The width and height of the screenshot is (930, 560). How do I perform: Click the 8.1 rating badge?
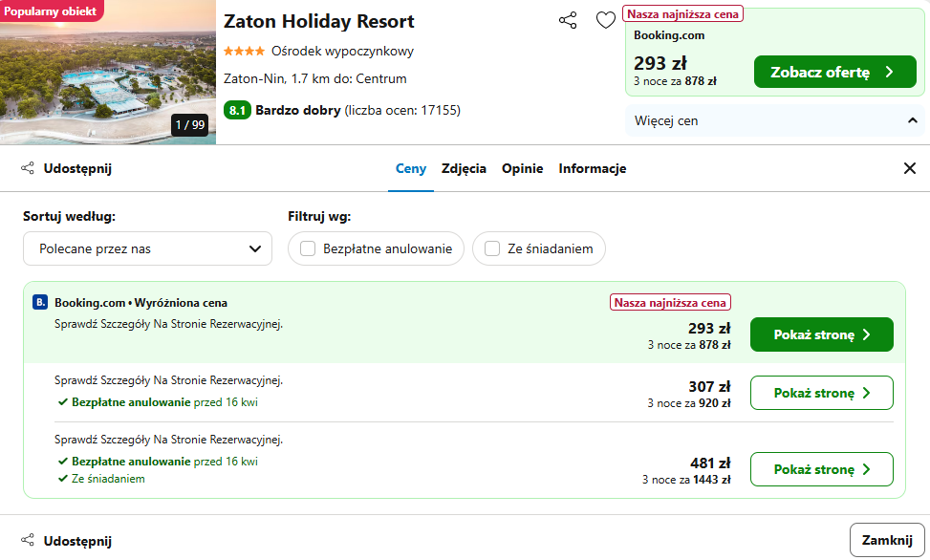[237, 110]
